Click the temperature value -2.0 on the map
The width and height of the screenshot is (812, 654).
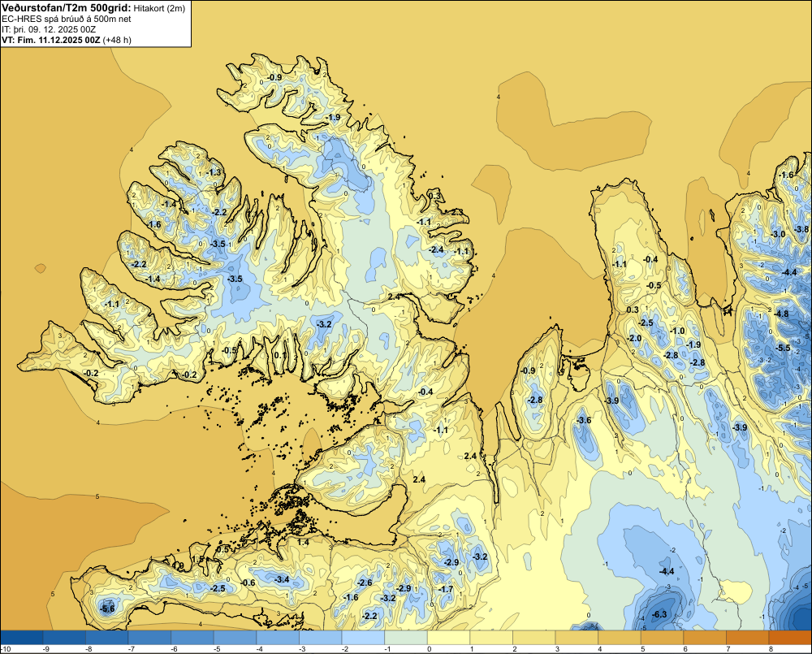point(634,339)
